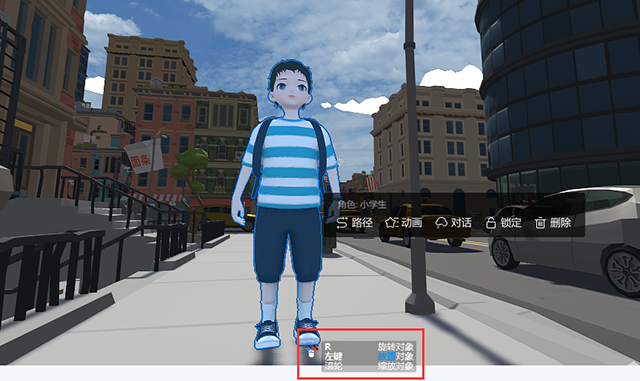
Task: Open the 对话 (dialogue) option
Action: coord(453,223)
